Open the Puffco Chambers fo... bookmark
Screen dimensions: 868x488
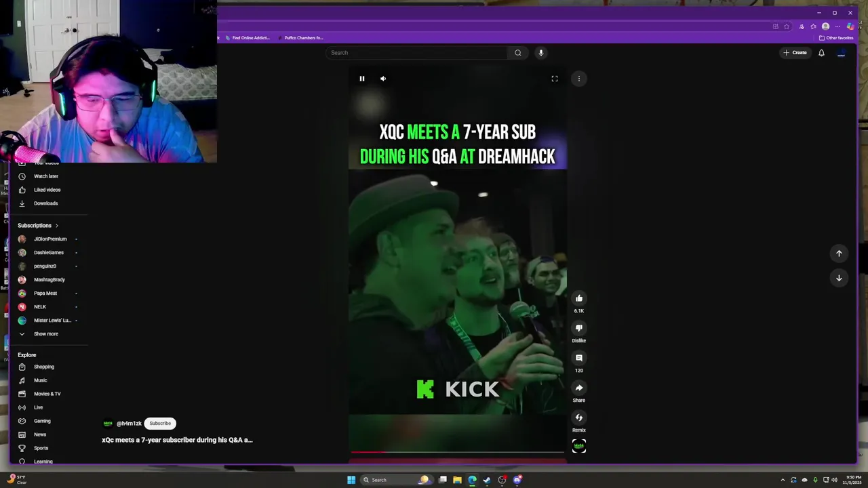300,38
